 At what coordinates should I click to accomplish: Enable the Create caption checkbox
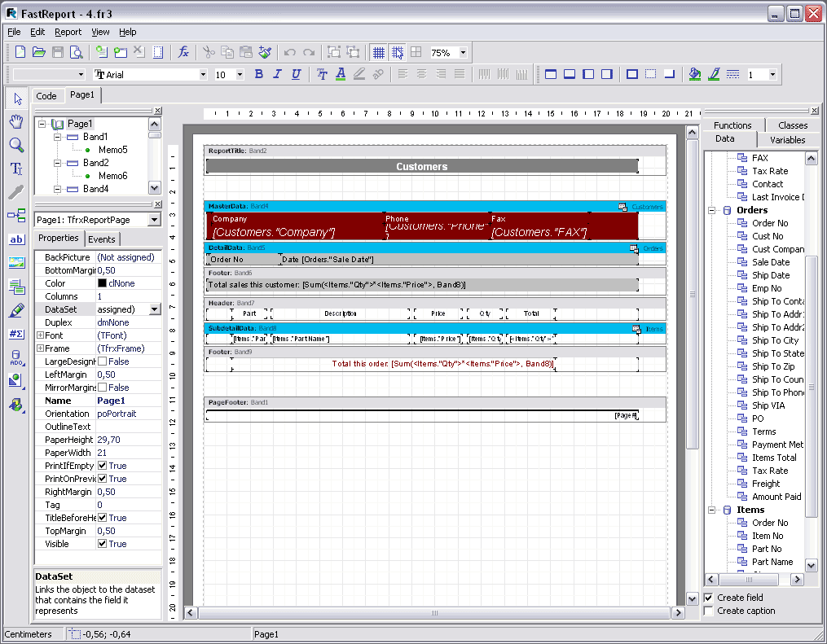tap(708, 611)
